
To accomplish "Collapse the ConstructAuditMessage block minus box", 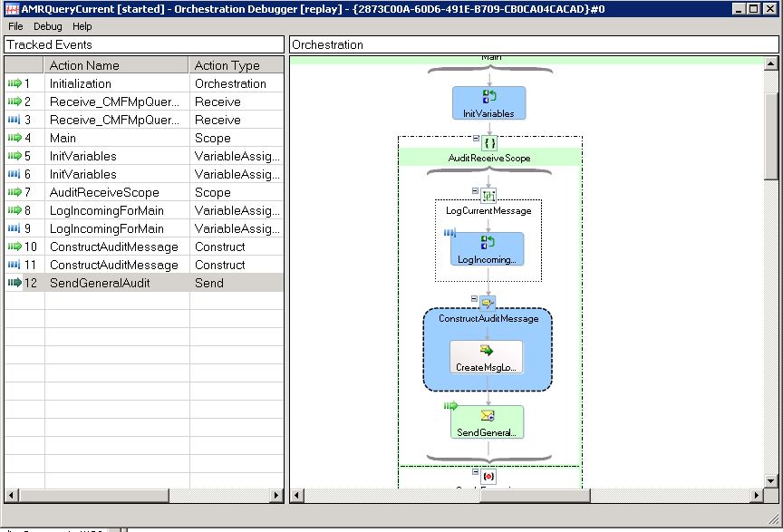I will [473, 296].
